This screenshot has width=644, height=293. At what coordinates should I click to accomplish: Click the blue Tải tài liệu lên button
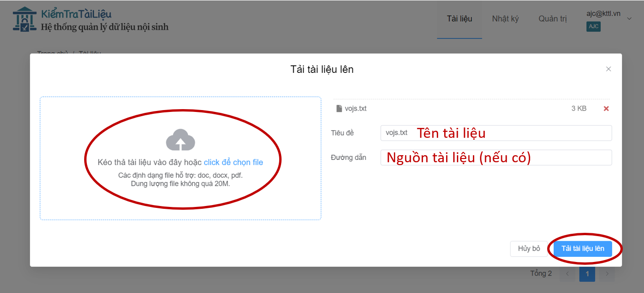[582, 248]
